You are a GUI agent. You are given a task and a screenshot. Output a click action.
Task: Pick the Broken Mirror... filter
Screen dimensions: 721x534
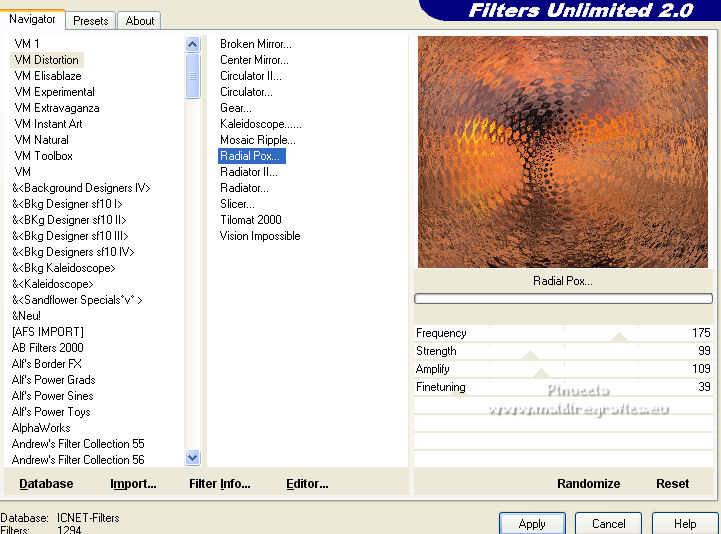[x=256, y=44]
